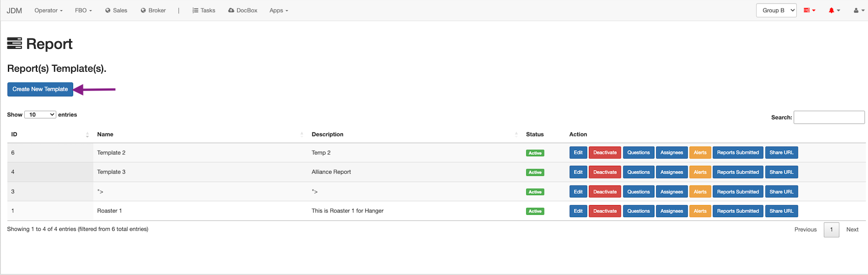
Task: Go to pagination page 1
Action: click(831, 230)
